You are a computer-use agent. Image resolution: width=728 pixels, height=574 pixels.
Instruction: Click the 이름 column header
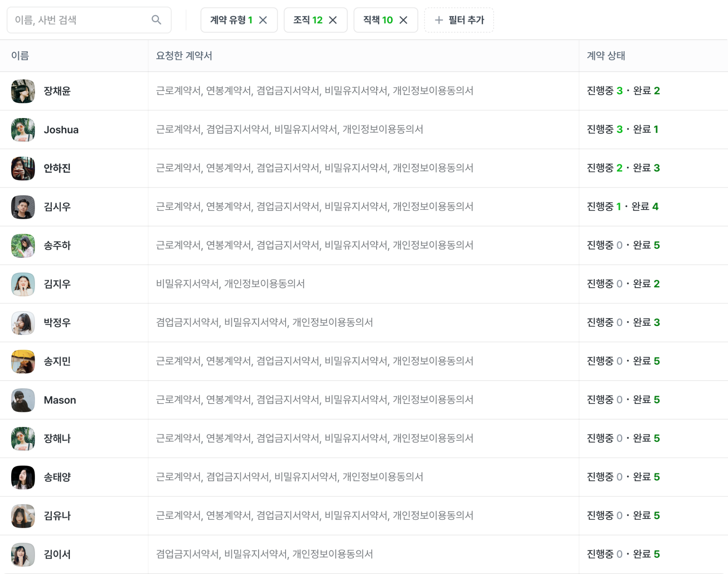pyautogui.click(x=20, y=56)
